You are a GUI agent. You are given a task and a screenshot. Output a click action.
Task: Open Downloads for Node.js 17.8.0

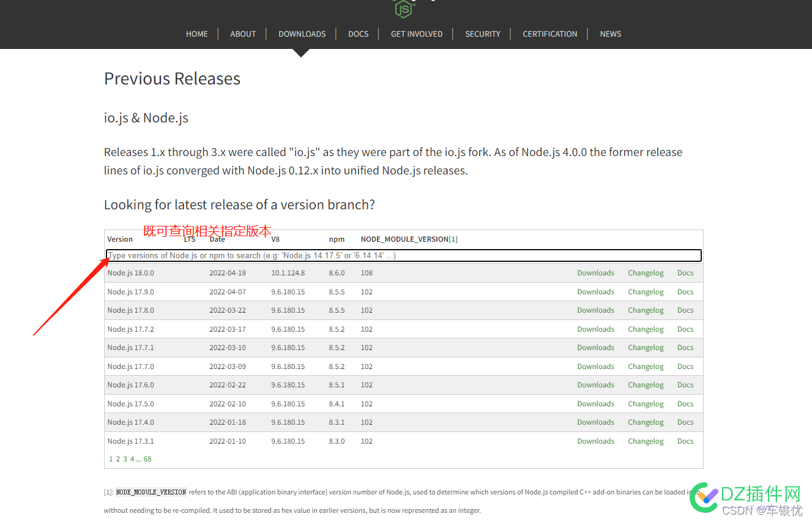596,310
